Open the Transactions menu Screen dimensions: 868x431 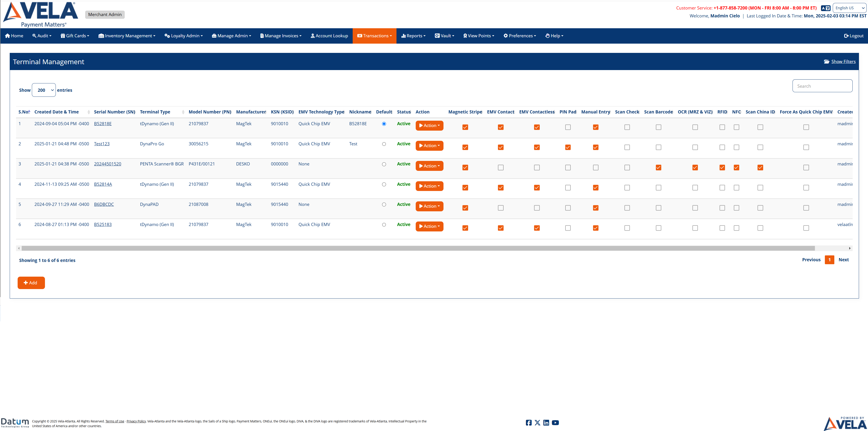coord(374,36)
